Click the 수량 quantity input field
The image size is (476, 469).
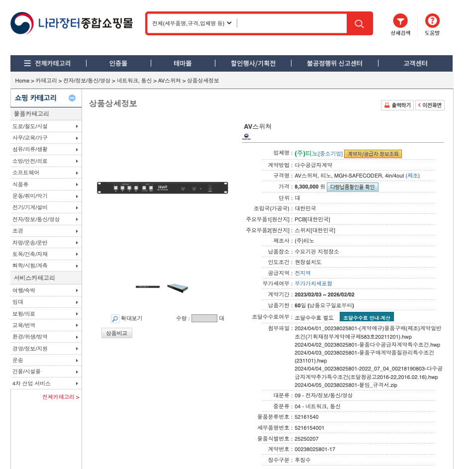(204, 318)
